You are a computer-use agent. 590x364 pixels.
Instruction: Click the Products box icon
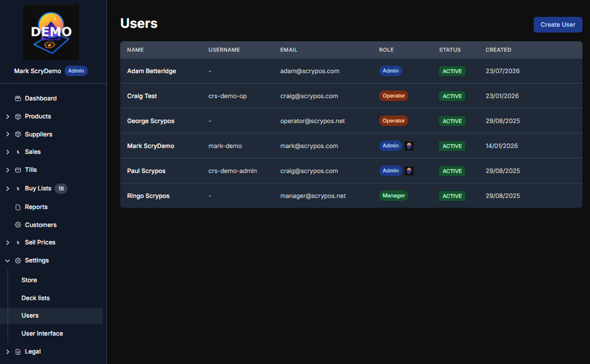click(17, 117)
